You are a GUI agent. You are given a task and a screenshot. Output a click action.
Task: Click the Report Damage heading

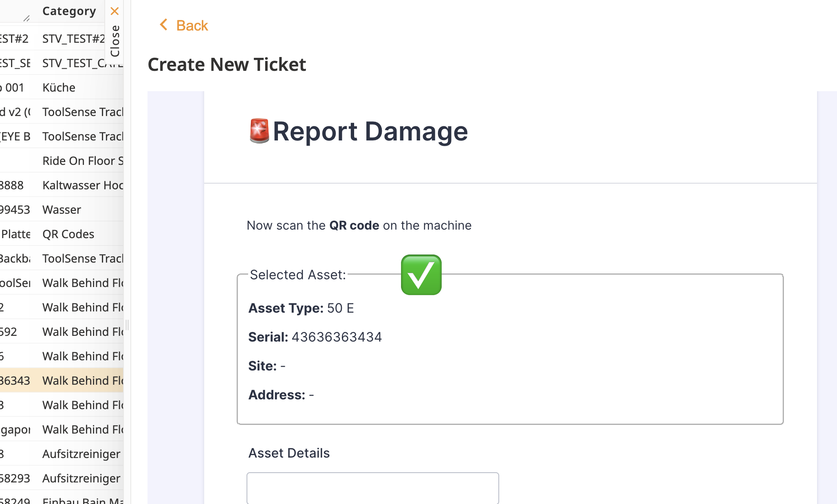tap(370, 131)
